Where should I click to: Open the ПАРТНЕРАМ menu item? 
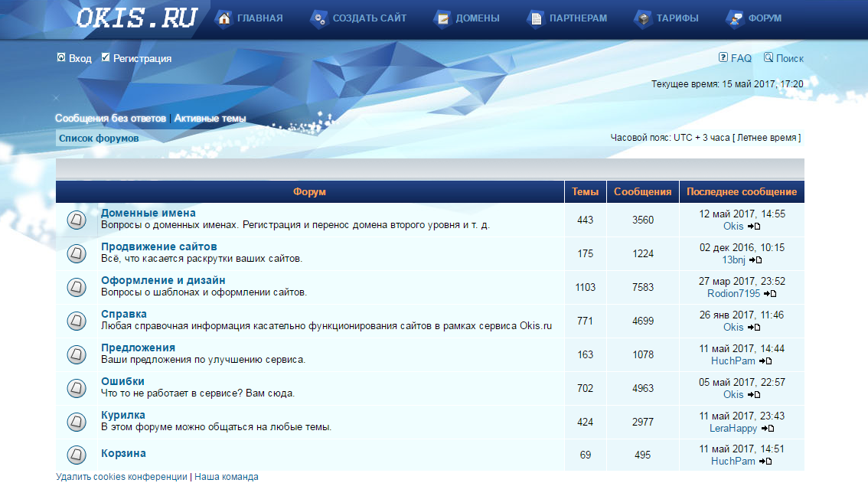click(x=578, y=18)
